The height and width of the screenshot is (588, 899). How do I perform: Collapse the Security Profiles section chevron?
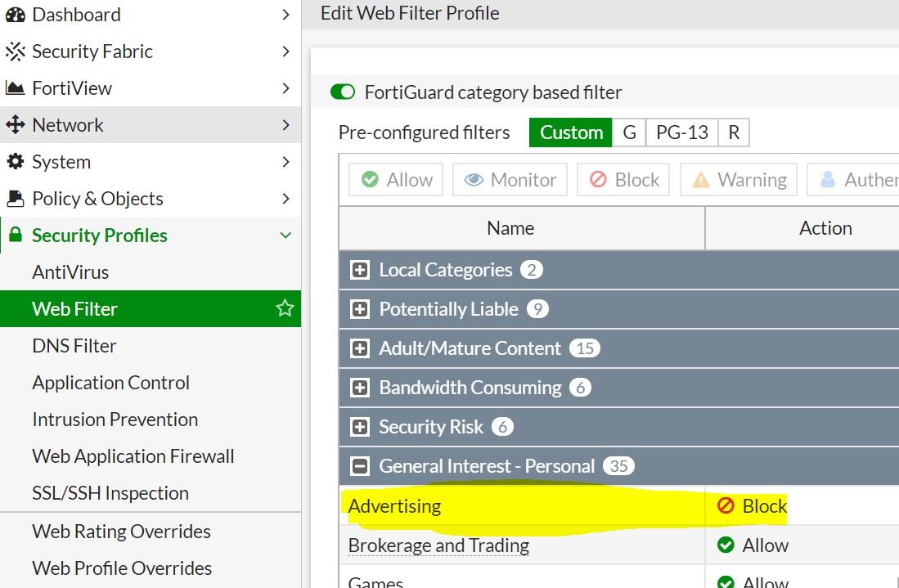tap(285, 235)
